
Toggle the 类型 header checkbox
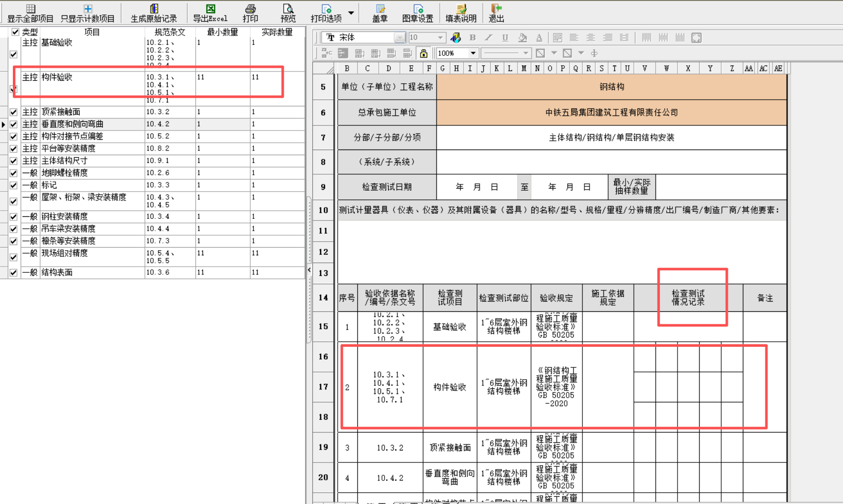coord(15,31)
